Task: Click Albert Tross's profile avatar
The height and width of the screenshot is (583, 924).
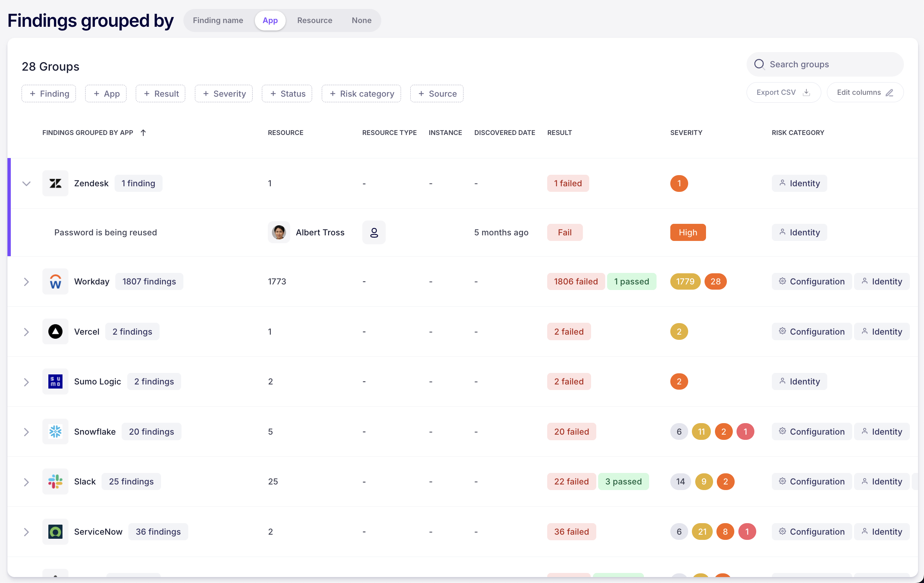Action: 279,232
